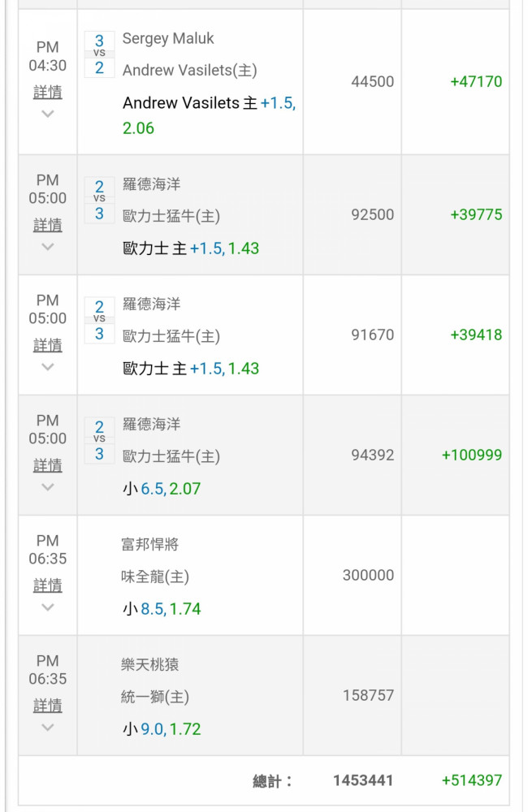Open 詳情 link for 94392 bet row
Screen dimensions: 528x812
[x=48, y=465]
